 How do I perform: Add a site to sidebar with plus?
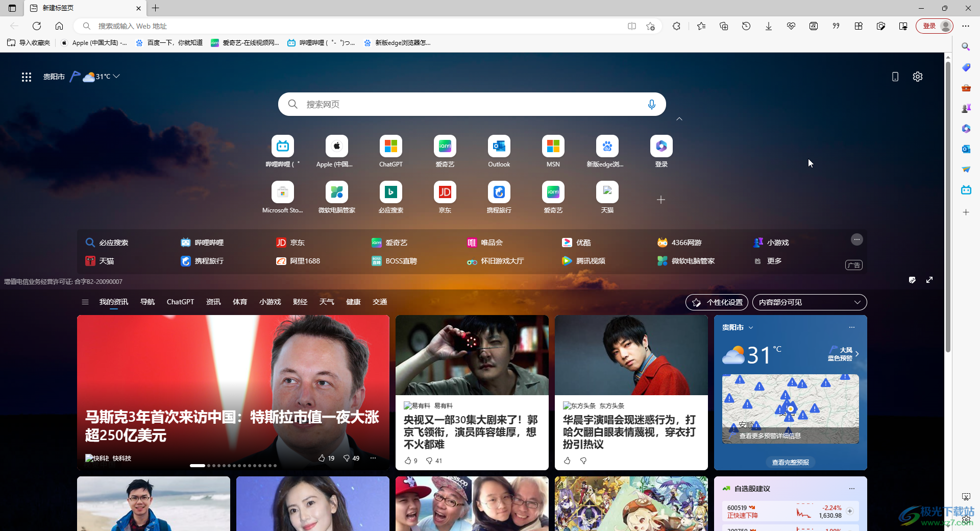coord(966,212)
